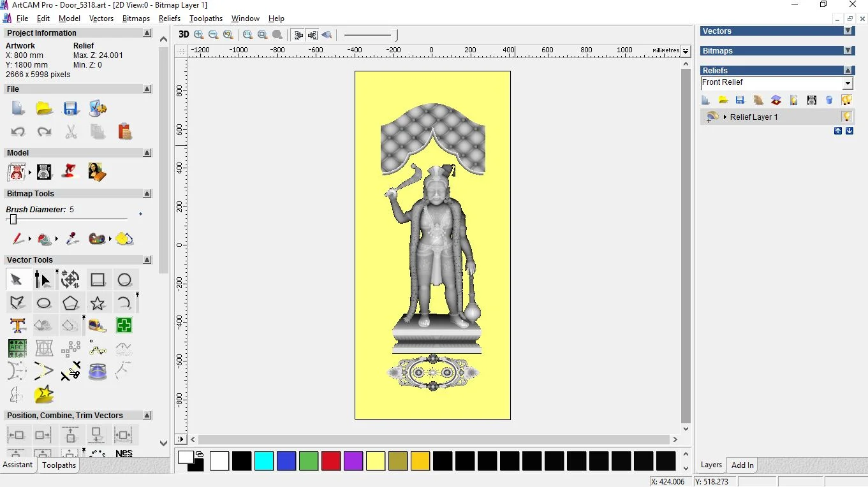Image resolution: width=868 pixels, height=487 pixels.
Task: Toggle all relief layers visibility bulbs
Action: pyautogui.click(x=846, y=100)
